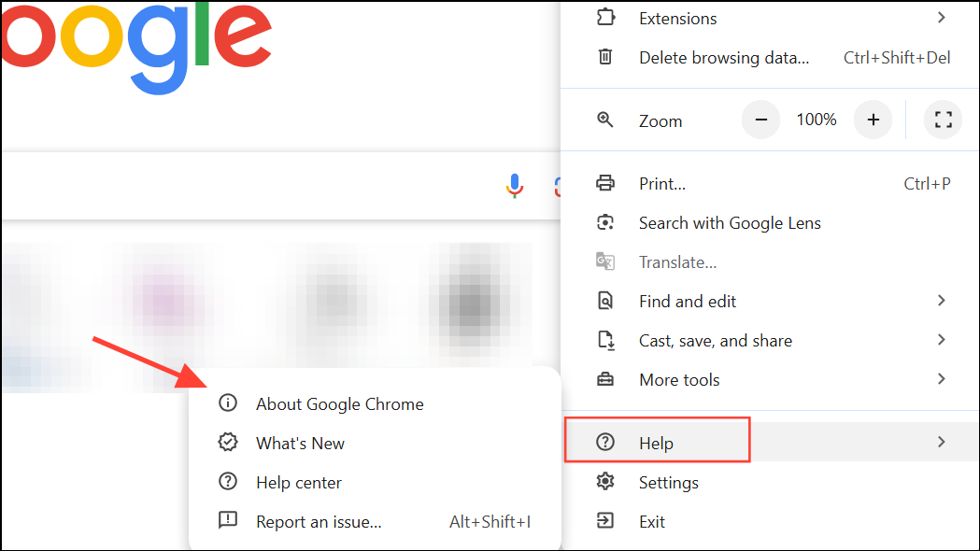Expand the Cast, save, and share arrow
980x551 pixels.
coord(942,340)
